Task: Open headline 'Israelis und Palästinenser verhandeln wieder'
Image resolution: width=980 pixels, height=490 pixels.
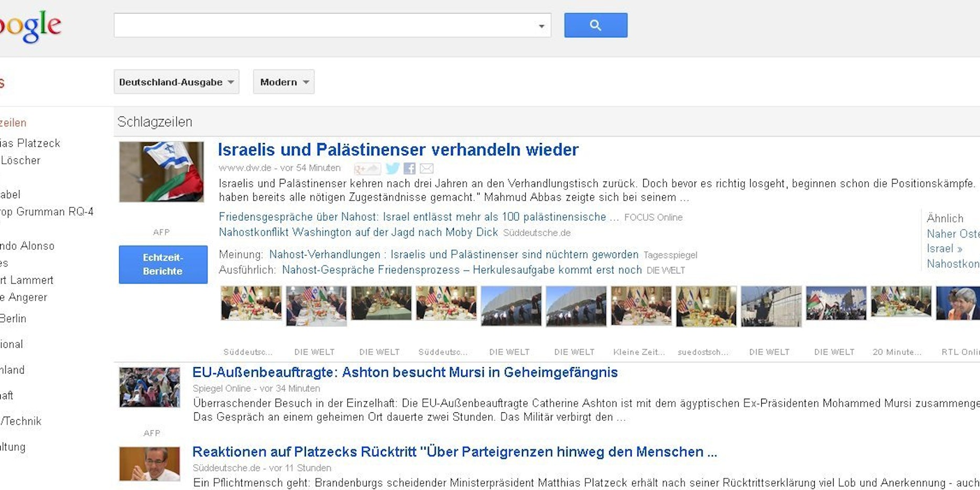Action: (398, 150)
